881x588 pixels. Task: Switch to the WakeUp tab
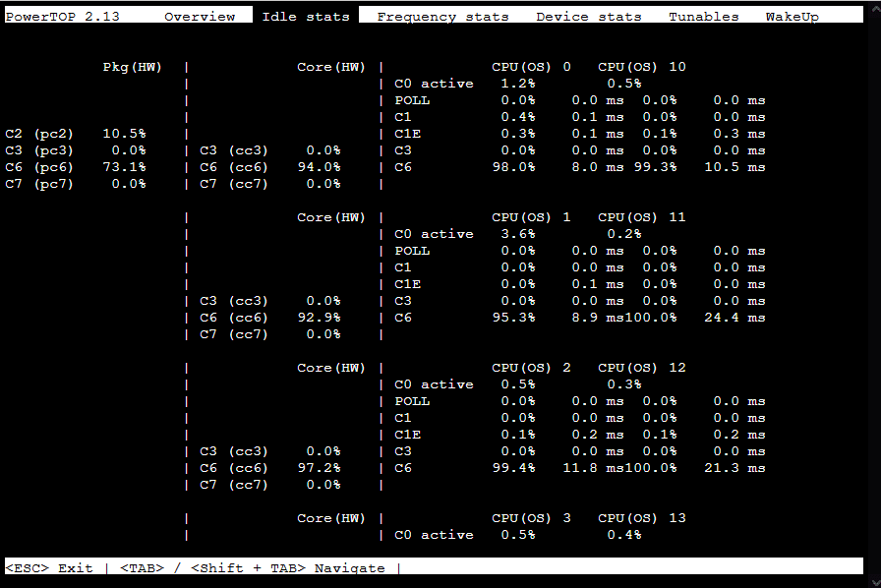tap(793, 17)
